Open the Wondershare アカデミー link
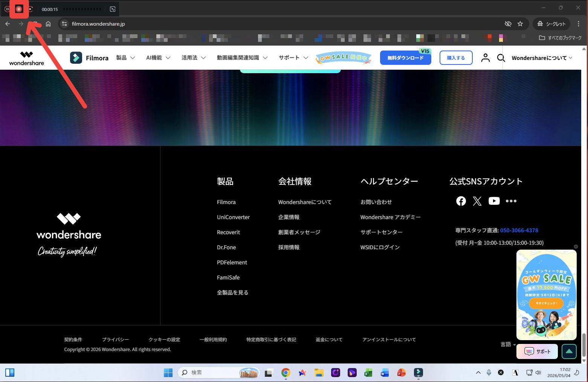This screenshot has height=382, width=588. (390, 217)
